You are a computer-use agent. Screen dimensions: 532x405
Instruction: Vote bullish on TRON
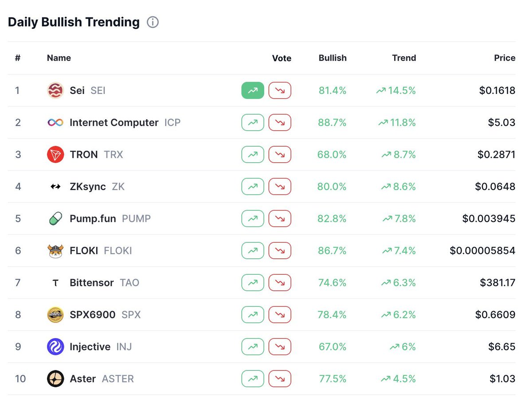coord(253,155)
